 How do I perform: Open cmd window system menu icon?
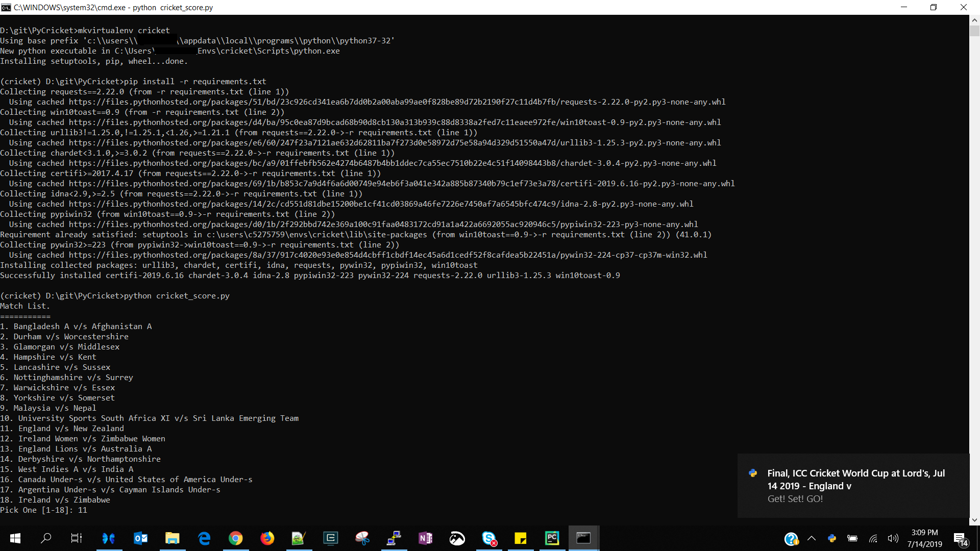6,7
